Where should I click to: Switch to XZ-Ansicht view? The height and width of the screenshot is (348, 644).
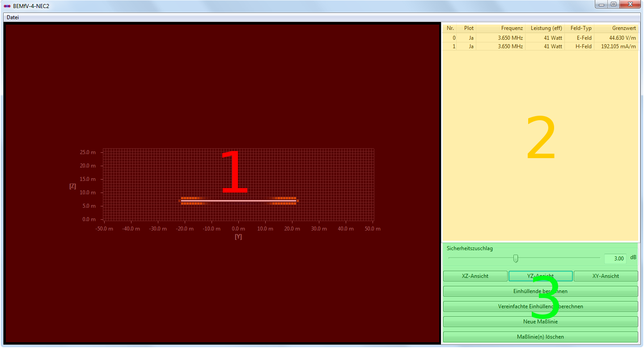475,276
